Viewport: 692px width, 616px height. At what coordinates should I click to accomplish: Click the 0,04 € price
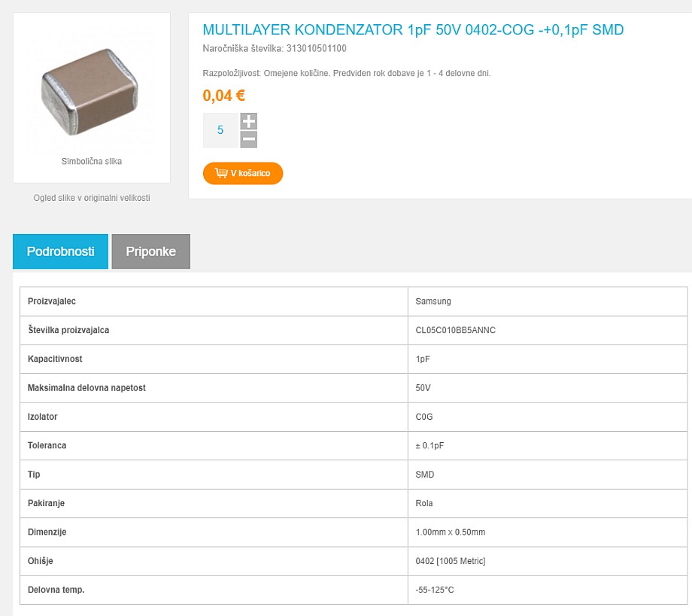point(223,96)
